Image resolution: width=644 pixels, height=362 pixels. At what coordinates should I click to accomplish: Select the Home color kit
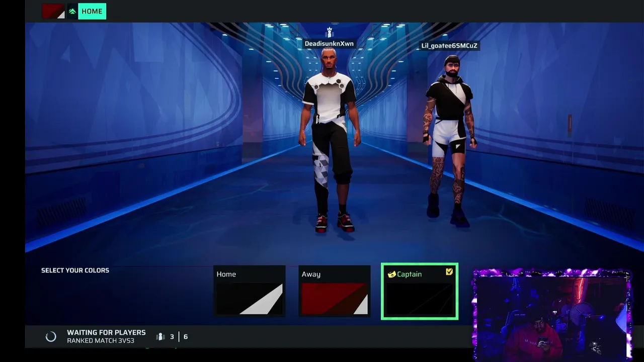250,292
